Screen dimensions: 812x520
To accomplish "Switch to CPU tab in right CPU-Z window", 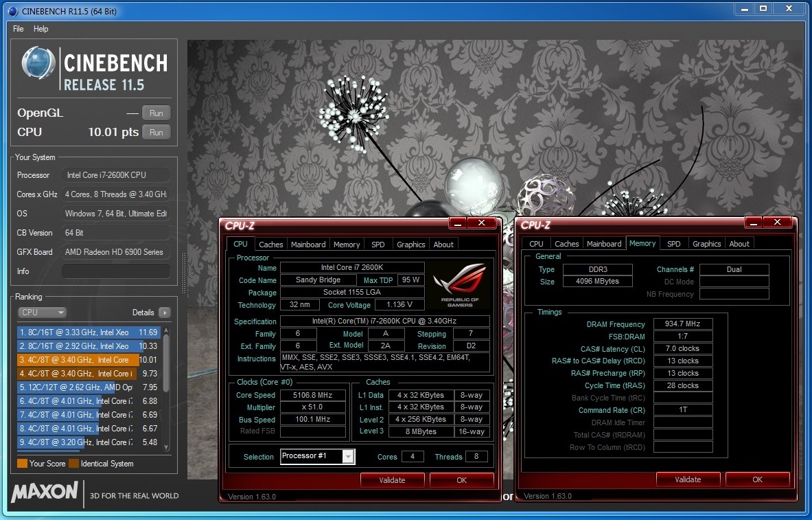I will tap(537, 244).
